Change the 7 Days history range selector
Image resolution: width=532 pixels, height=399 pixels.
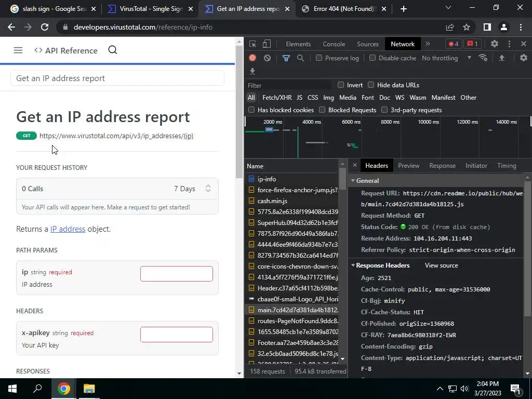[193, 189]
